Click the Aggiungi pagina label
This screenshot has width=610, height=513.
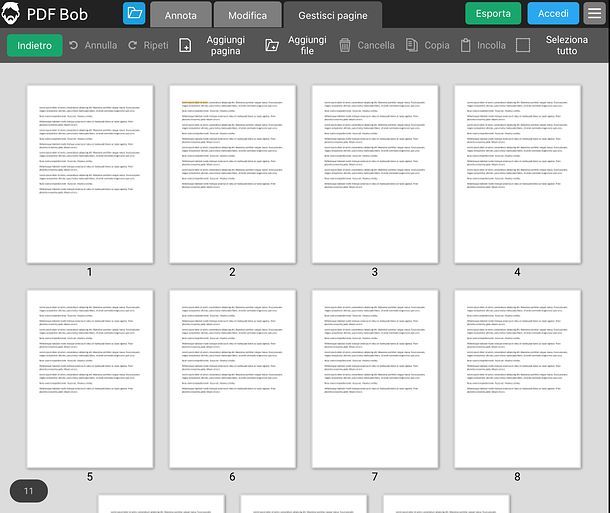(x=226, y=45)
